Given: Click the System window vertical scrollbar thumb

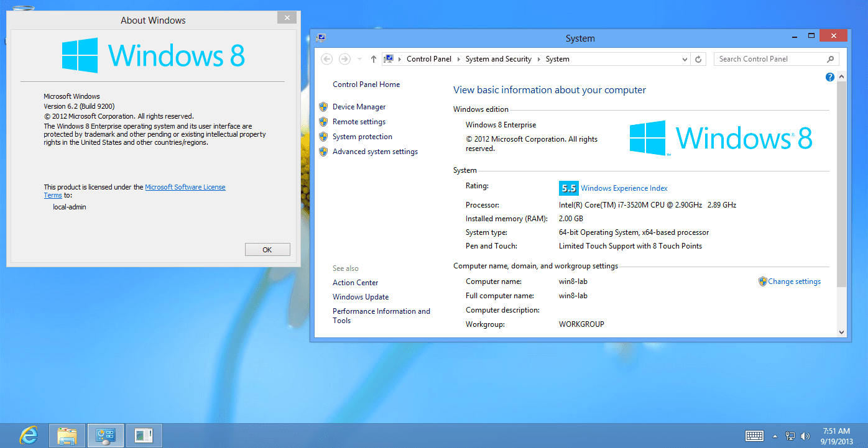Looking at the screenshot, I should (x=842, y=183).
